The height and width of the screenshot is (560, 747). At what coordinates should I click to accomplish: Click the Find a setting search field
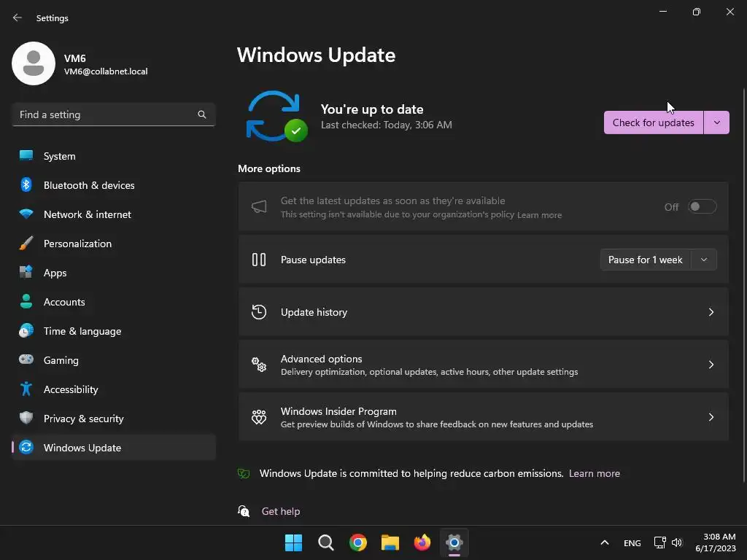[114, 114]
